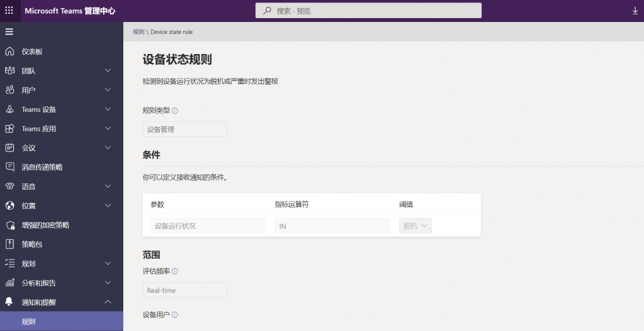The height and width of the screenshot is (331, 644).
Task: Click the 消息传递策略 chat icon
Action: click(x=9, y=167)
